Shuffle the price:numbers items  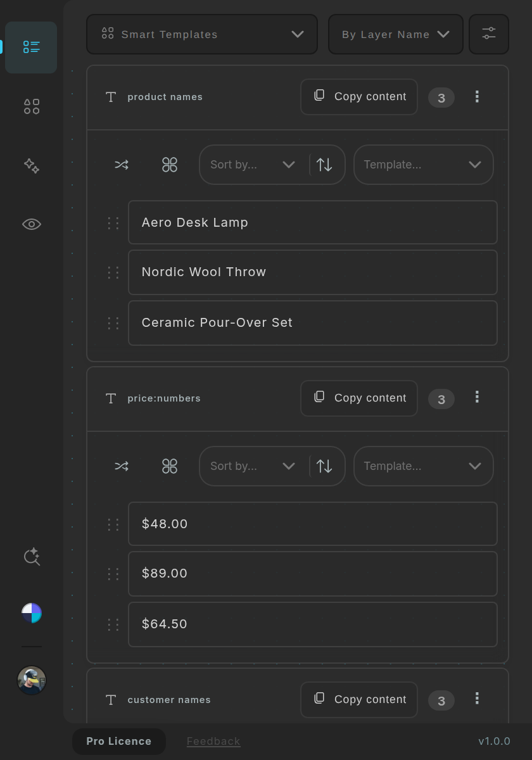click(x=122, y=466)
